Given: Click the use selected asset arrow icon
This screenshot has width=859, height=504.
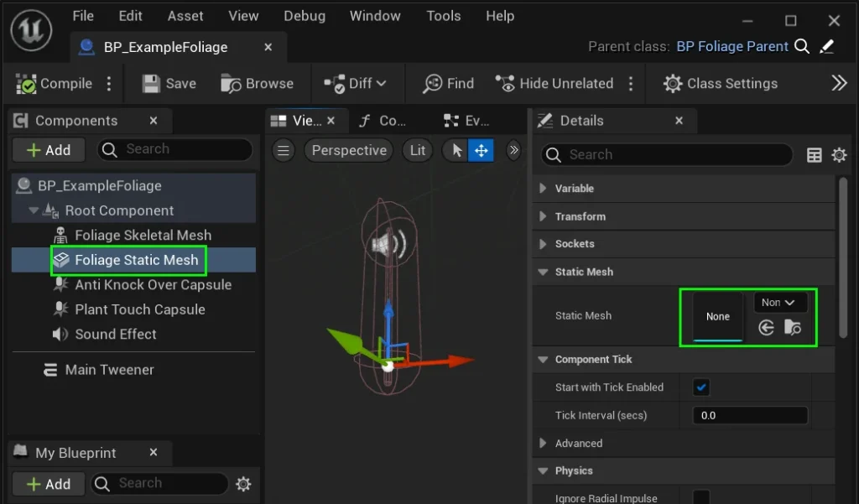Looking at the screenshot, I should click(x=766, y=328).
